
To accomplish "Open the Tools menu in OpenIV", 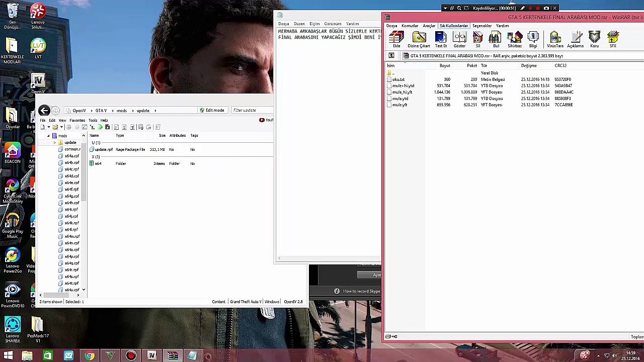I will (x=93, y=121).
